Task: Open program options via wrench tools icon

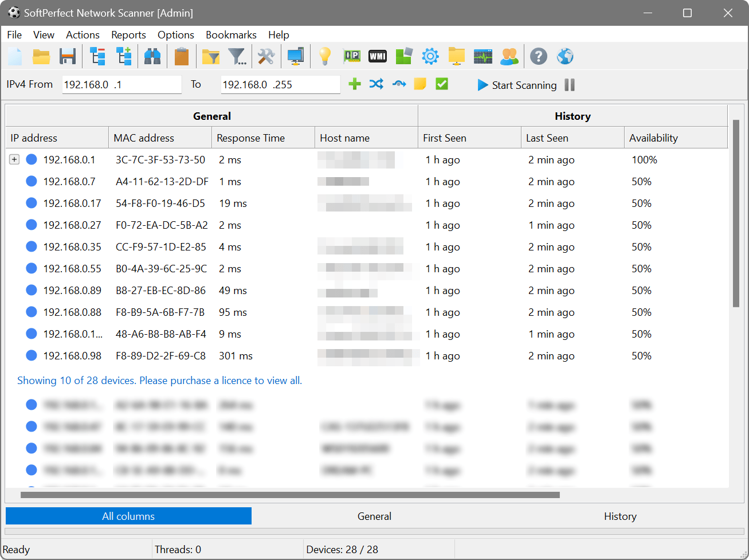Action: coord(266,56)
